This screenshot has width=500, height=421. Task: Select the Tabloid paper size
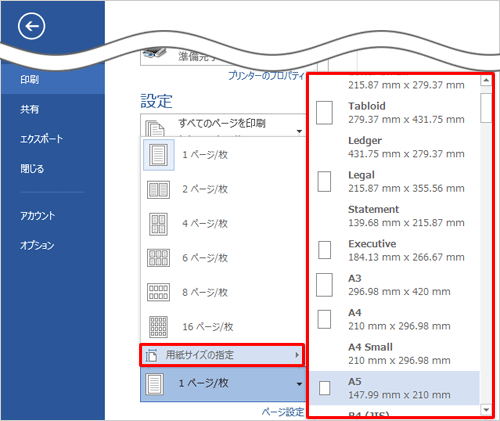[x=395, y=113]
